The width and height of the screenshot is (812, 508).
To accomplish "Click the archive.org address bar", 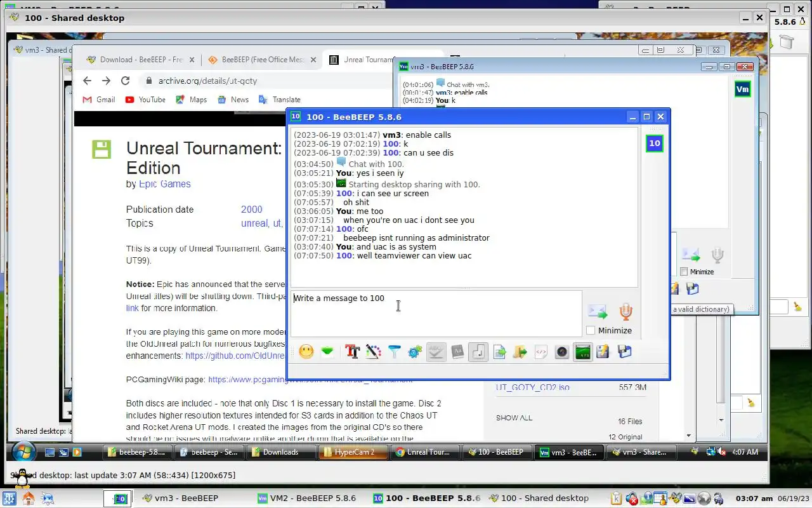I will (266, 81).
